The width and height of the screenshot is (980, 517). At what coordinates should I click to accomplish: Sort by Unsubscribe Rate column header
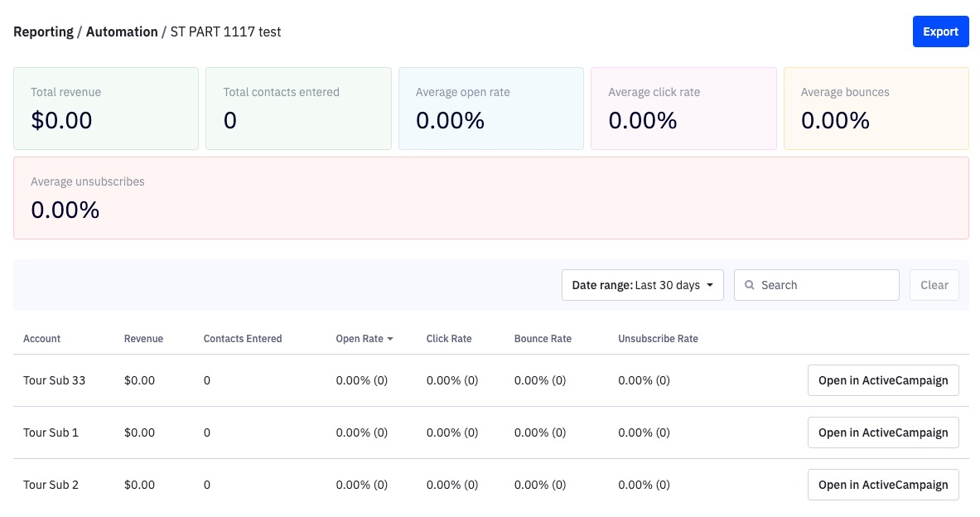(658, 339)
